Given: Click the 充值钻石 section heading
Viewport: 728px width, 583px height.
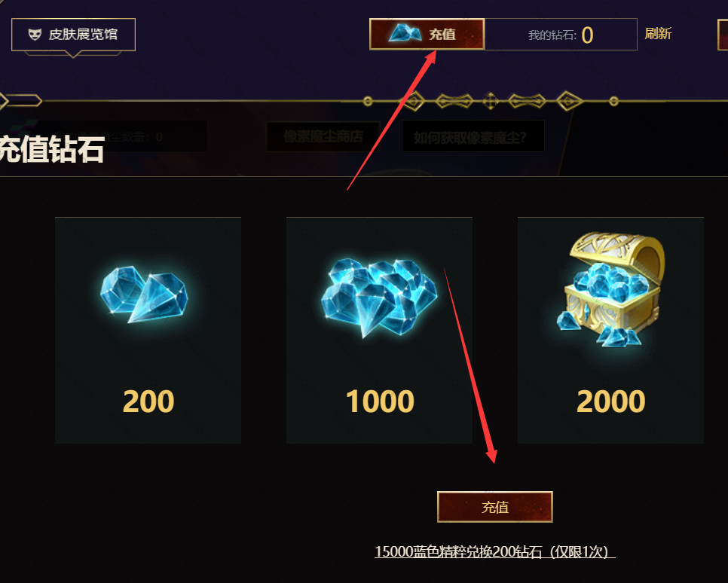Looking at the screenshot, I should [x=52, y=149].
